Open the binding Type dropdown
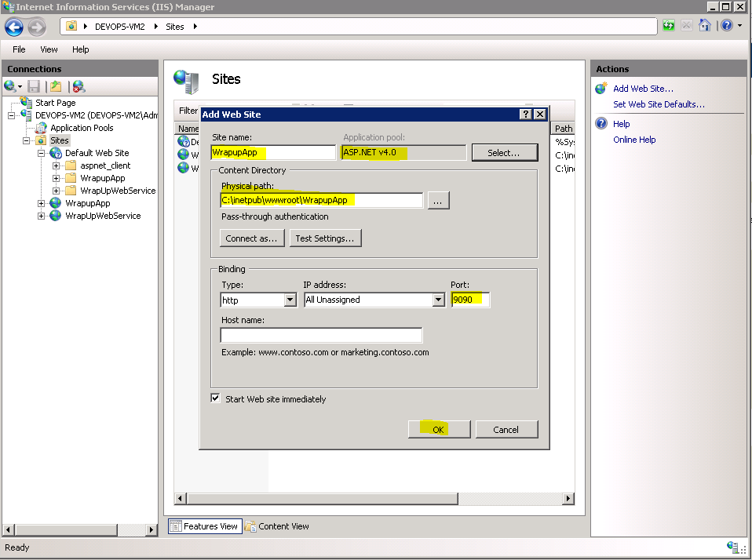This screenshot has height=560, width=752. pos(290,300)
